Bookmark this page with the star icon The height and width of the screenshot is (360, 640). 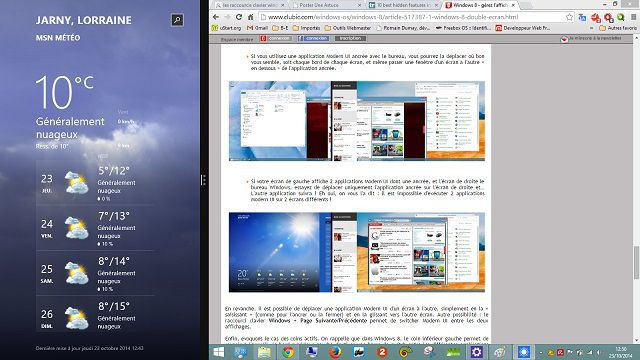(569, 17)
